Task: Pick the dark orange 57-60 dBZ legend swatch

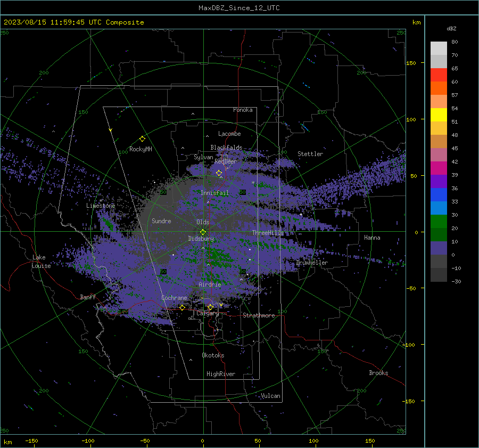Action: tap(439, 88)
